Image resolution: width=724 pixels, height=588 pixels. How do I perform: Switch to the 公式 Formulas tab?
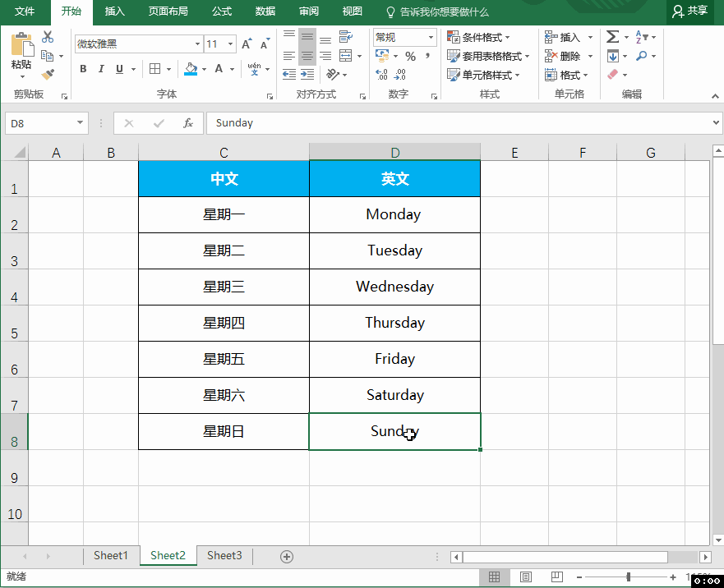[x=222, y=11]
